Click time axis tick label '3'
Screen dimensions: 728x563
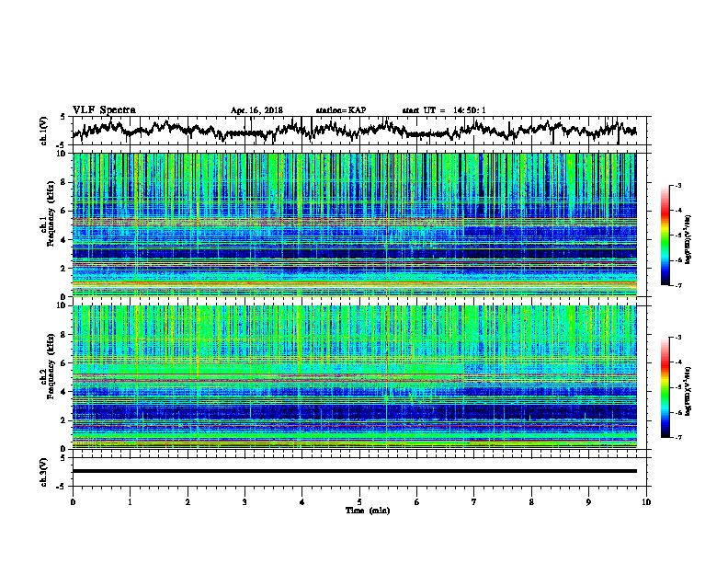[245, 502]
